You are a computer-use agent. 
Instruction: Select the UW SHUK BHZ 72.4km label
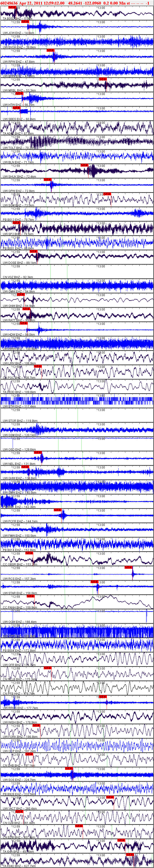pos(19,176)
